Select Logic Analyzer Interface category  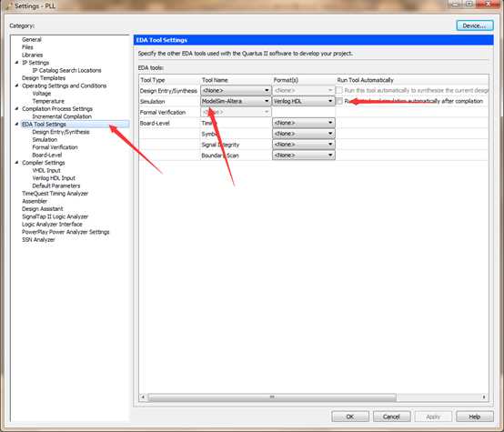click(x=52, y=225)
